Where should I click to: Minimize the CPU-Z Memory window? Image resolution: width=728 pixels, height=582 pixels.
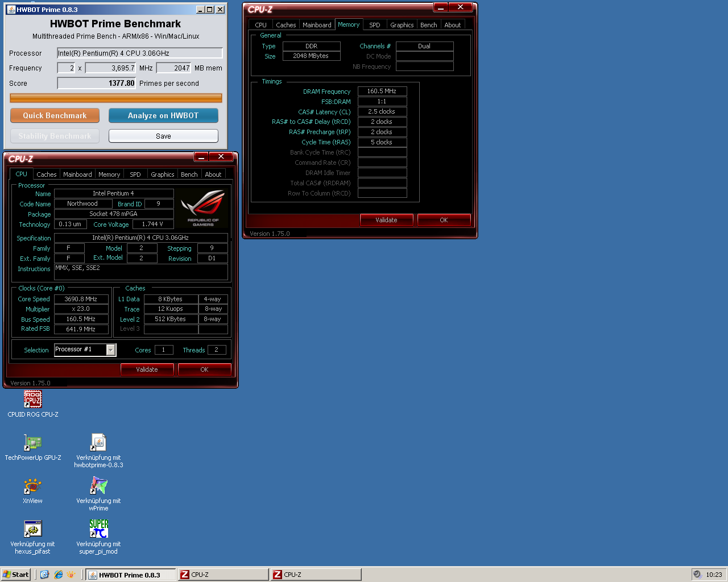pos(441,7)
